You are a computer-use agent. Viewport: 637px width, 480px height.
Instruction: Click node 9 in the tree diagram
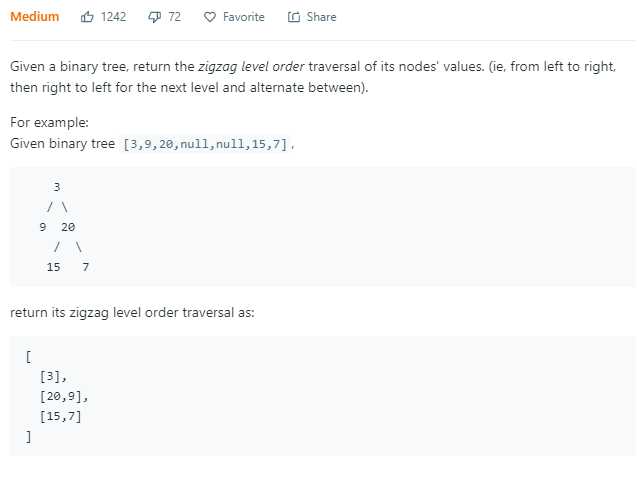point(43,227)
